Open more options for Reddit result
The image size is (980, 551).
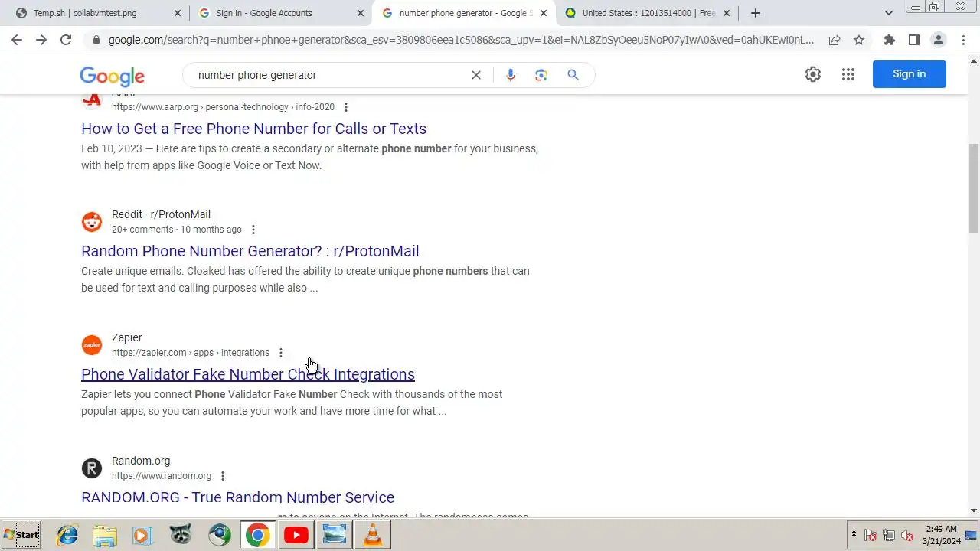tap(253, 230)
